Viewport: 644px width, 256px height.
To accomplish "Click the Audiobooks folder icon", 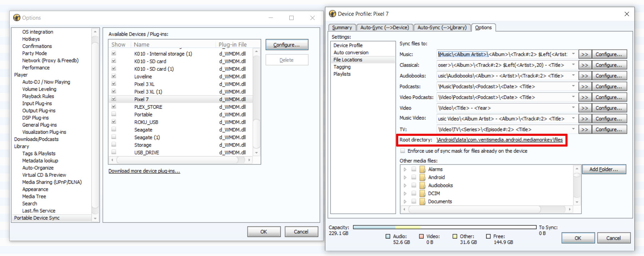I will [x=423, y=185].
